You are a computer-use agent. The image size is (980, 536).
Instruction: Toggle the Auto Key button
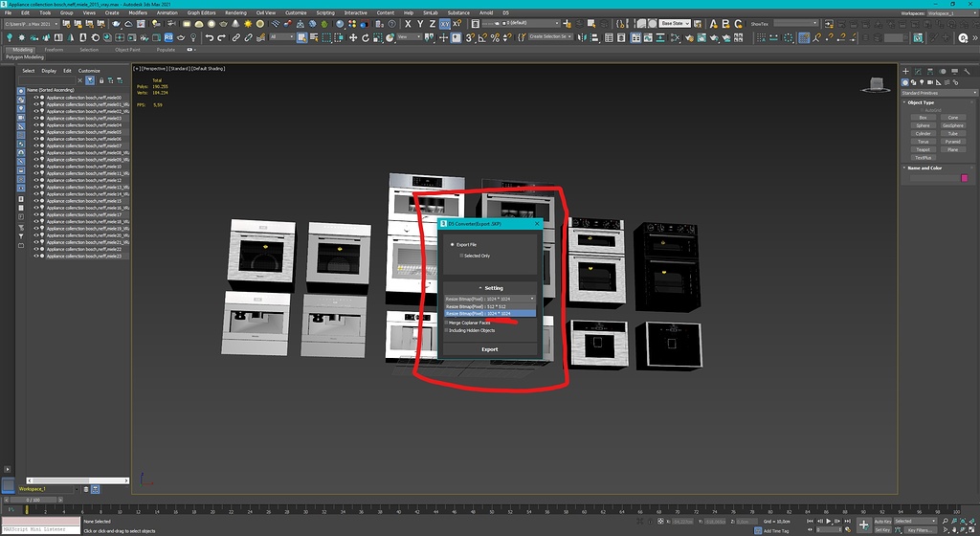pyautogui.click(x=882, y=521)
